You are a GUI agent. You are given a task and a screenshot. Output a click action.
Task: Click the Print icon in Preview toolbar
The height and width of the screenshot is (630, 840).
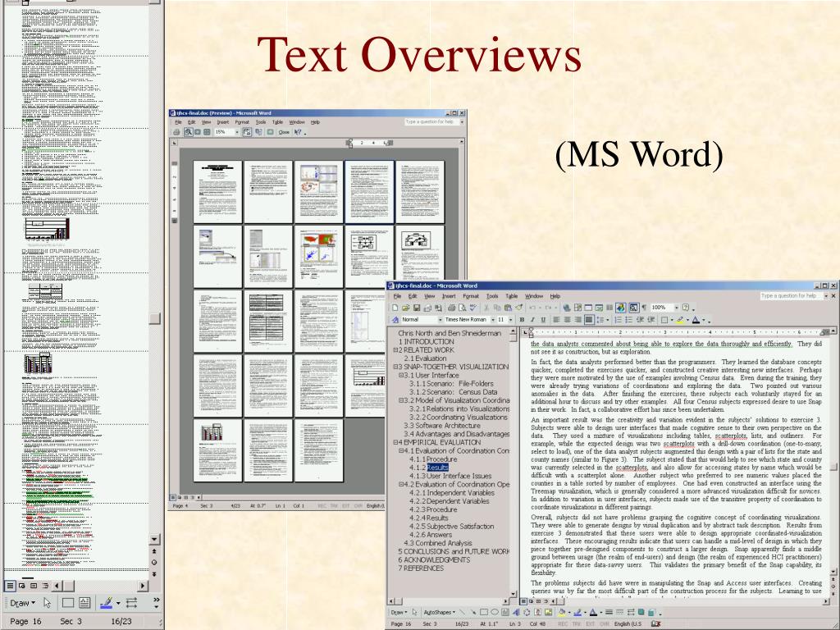click(176, 132)
